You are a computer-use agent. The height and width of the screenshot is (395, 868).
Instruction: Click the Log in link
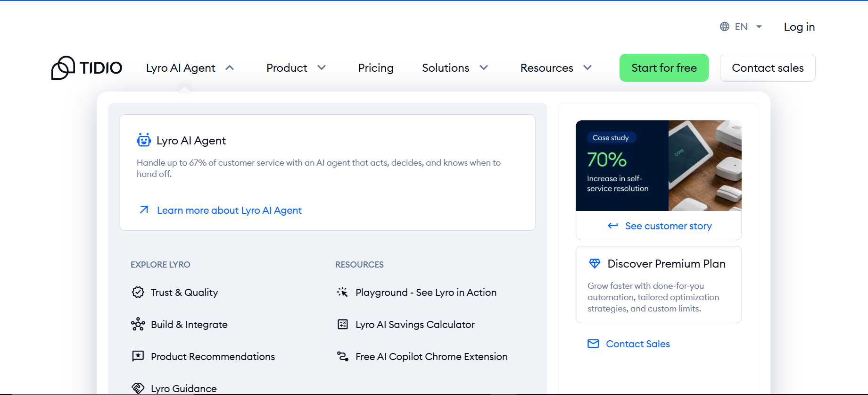pyautogui.click(x=799, y=27)
